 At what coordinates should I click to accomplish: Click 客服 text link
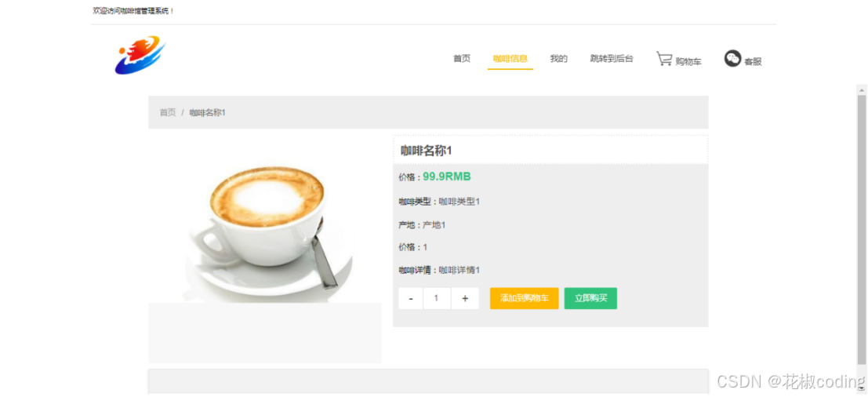coord(753,61)
